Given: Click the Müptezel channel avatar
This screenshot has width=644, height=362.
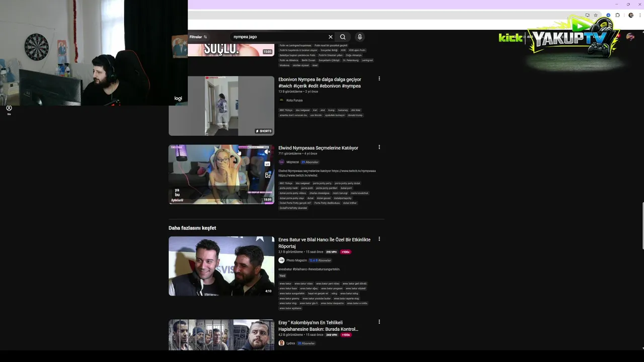Looking at the screenshot, I should pos(281,162).
